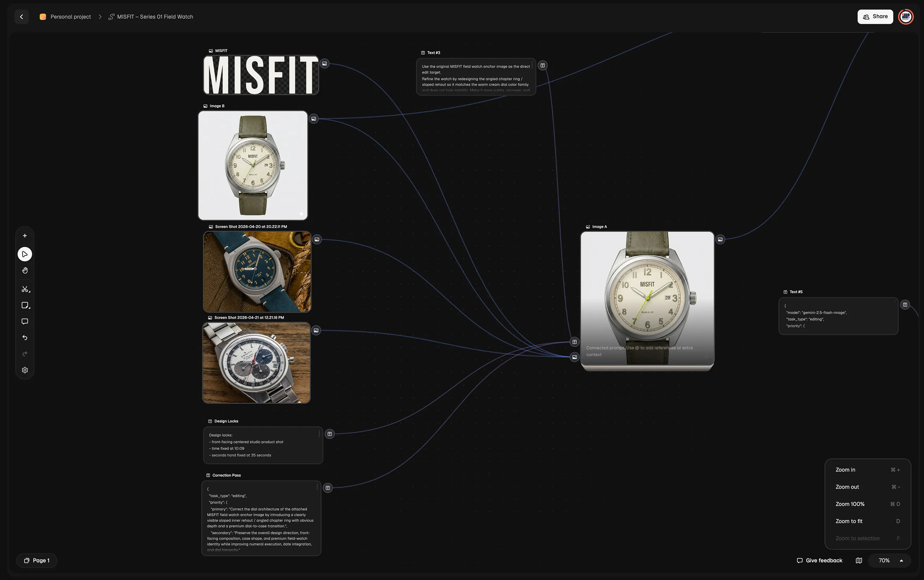This screenshot has width=924, height=580.
Task: Click blue watch screenshot node output port
Action: [317, 240]
